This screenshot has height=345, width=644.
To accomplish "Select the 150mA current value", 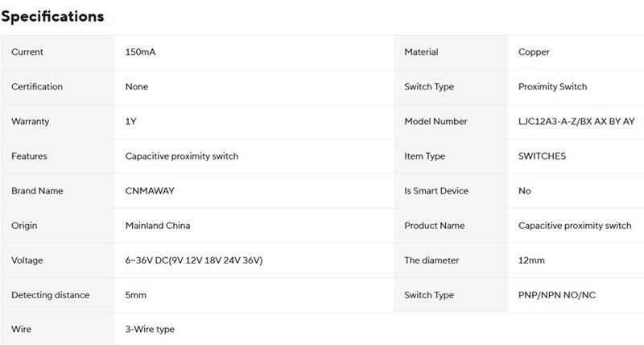I will 140,52.
